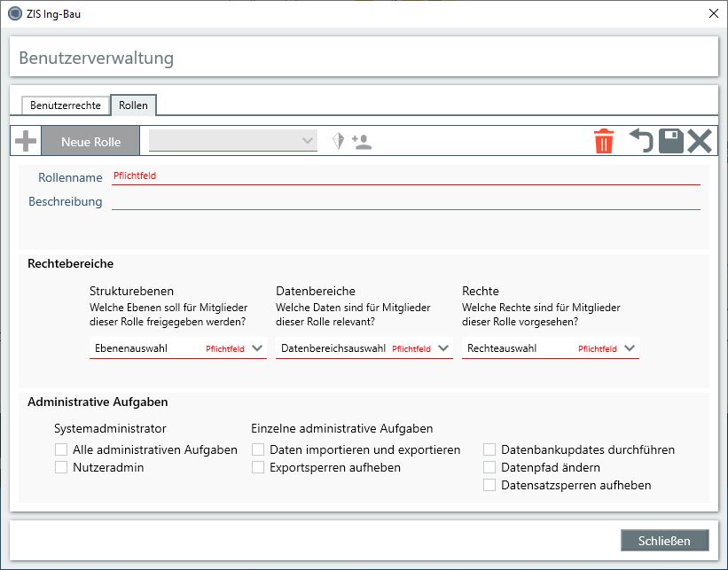Click the diamond-shaped icon beside role dropdown
Viewport: 728px width, 570px height.
point(338,141)
